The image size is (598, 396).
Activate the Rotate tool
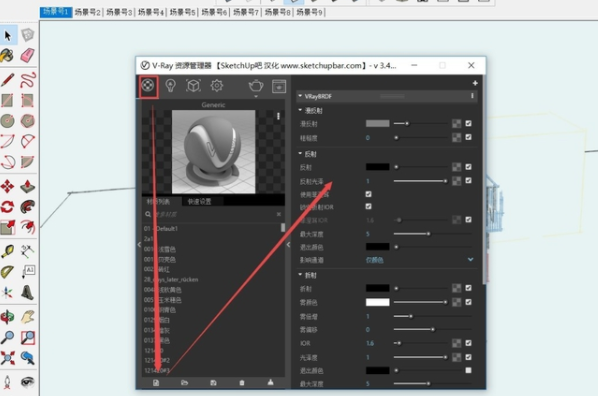8,207
